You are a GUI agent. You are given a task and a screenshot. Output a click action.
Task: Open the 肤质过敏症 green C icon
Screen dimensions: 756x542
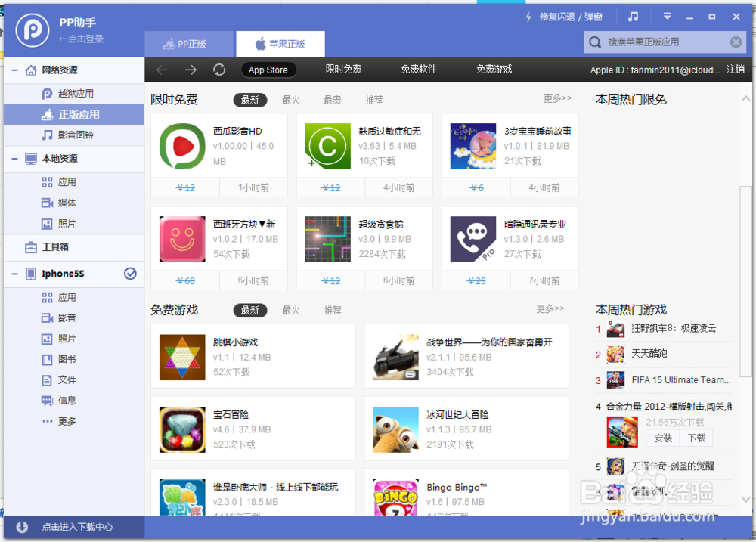(x=328, y=146)
